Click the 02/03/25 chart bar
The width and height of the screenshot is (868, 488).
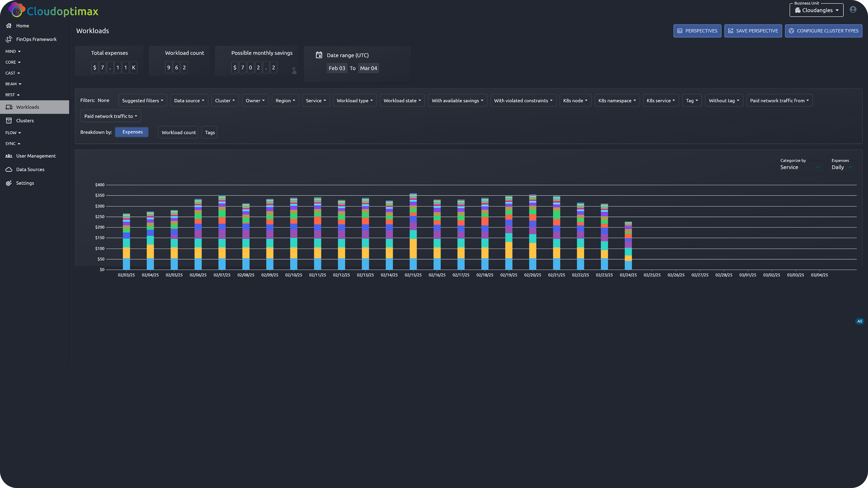tap(126, 242)
